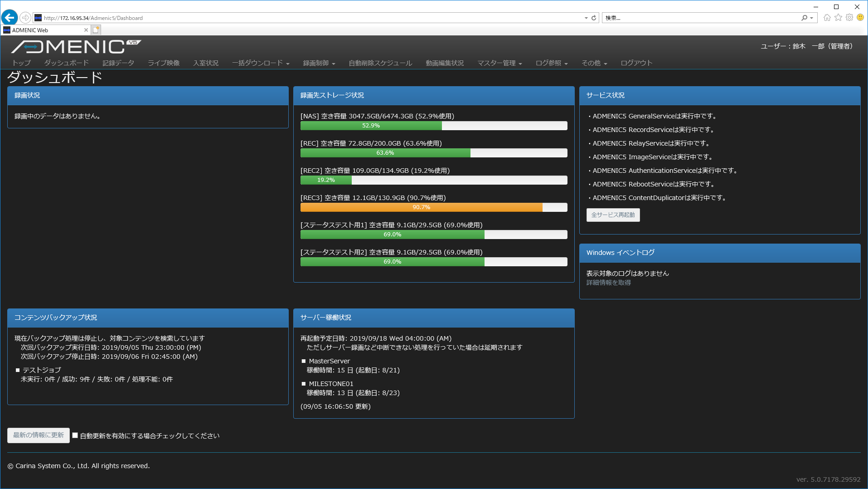
Task: Click the 全サービス再起動 button
Action: [x=613, y=215]
